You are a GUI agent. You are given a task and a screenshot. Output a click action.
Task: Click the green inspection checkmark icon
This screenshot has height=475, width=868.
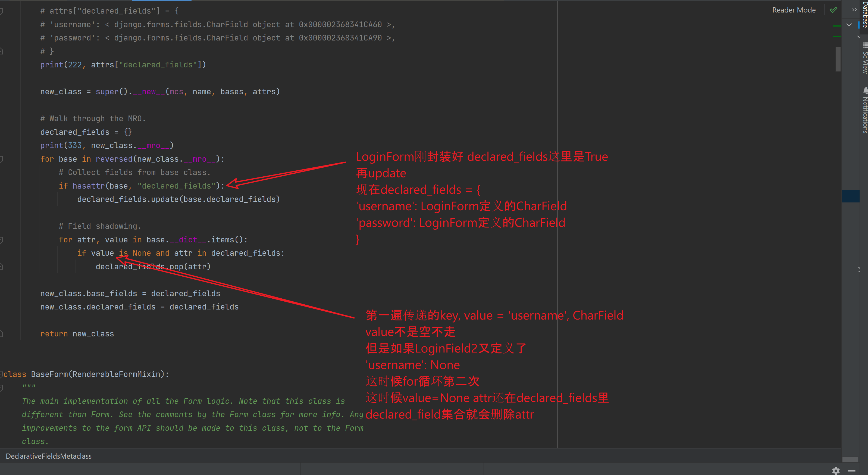coord(833,10)
